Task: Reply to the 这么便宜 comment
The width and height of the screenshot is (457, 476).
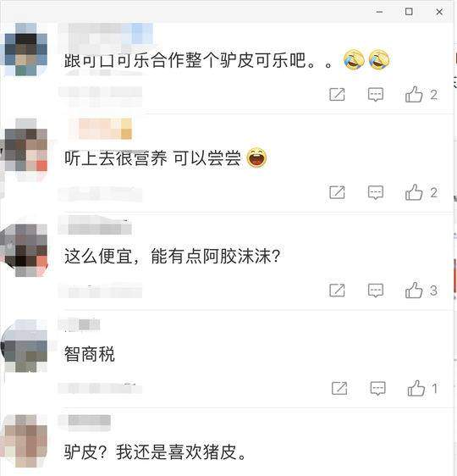Action: tap(376, 291)
